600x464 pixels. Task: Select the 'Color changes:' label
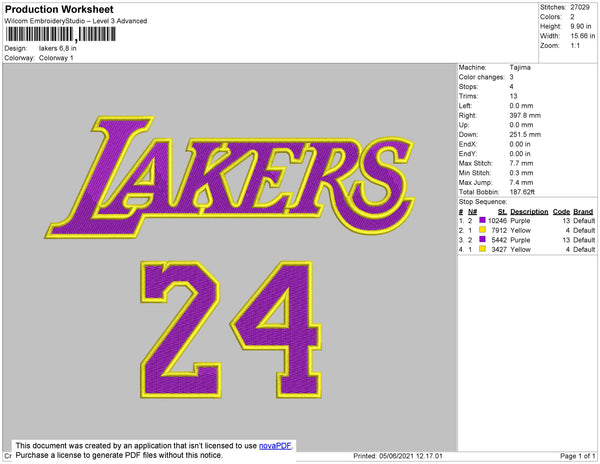(x=482, y=77)
